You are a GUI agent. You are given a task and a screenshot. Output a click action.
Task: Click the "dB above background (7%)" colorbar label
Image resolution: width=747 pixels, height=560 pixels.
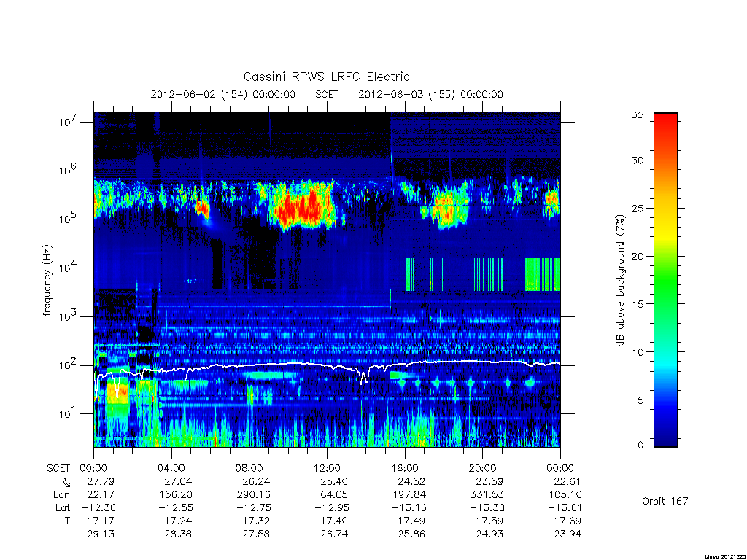tap(620, 281)
